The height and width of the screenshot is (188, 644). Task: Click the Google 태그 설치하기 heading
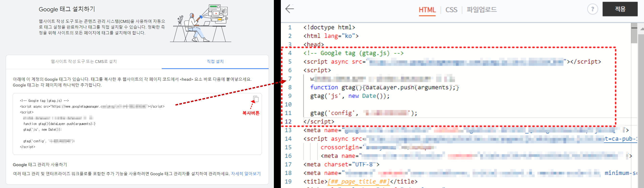[x=67, y=9]
